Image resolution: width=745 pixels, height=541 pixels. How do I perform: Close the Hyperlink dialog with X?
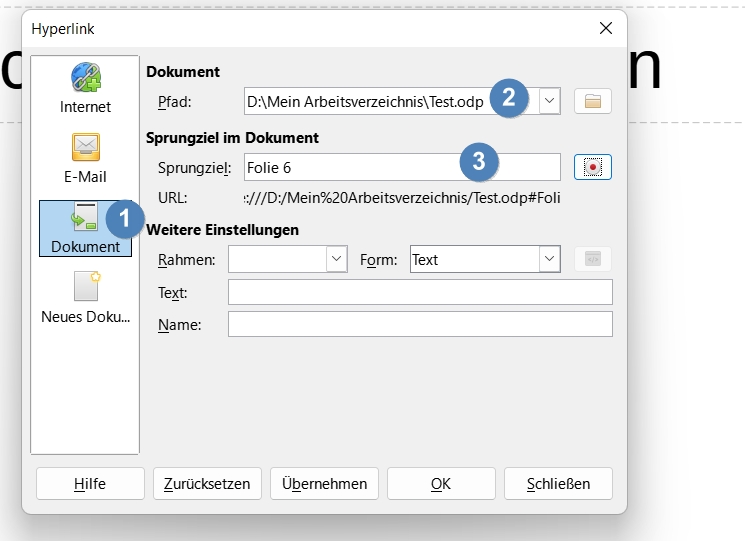[x=605, y=29]
